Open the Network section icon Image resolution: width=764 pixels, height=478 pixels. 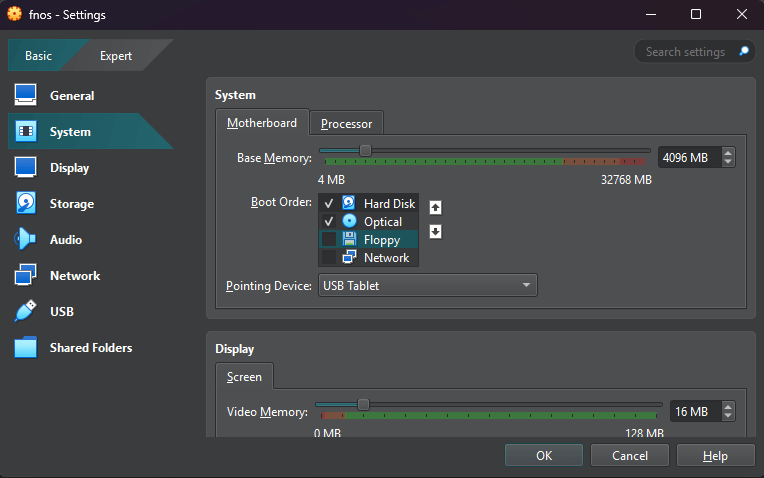(25, 276)
